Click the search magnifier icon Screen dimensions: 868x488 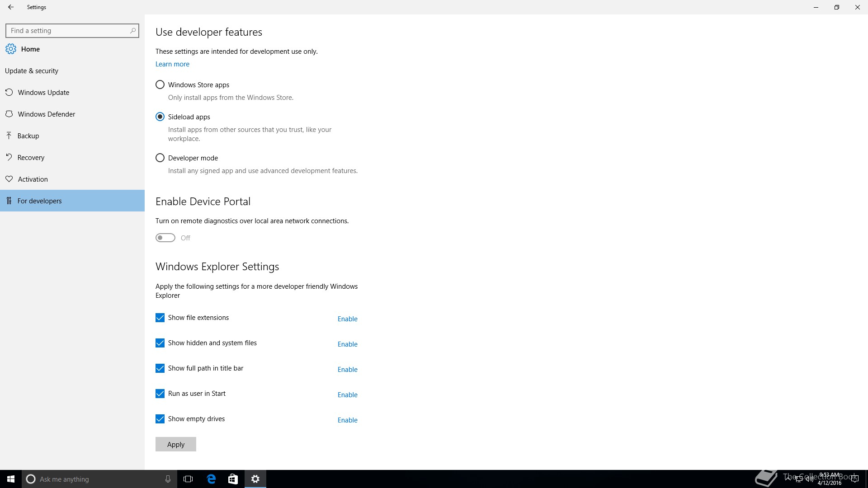[x=132, y=31]
